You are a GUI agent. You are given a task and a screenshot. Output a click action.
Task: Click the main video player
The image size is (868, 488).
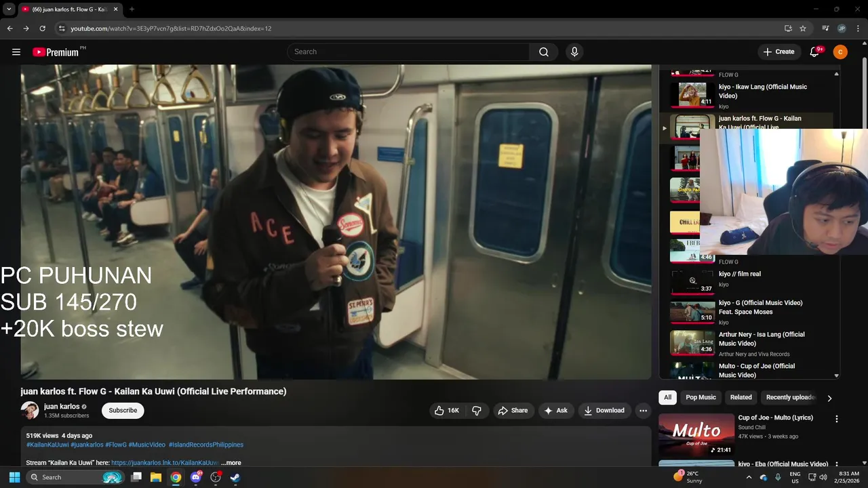pyautogui.click(x=336, y=222)
